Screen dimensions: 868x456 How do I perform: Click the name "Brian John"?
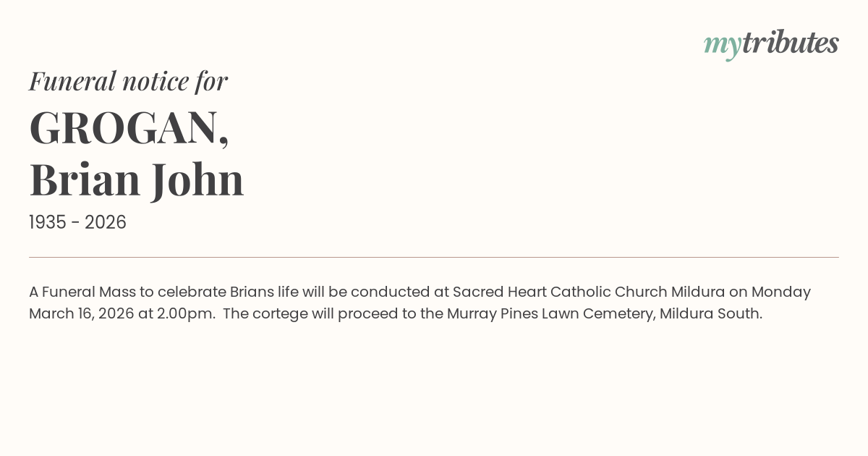pos(137,180)
